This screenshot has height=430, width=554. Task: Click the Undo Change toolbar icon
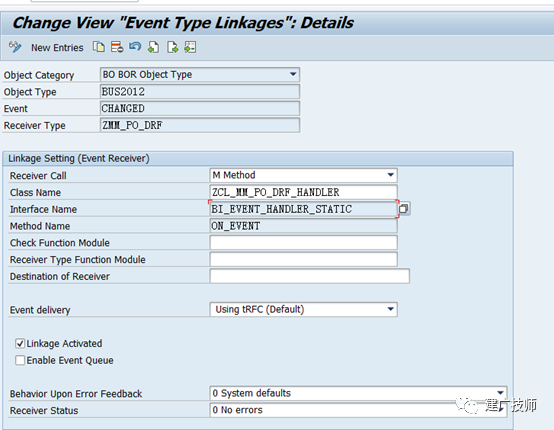point(135,47)
